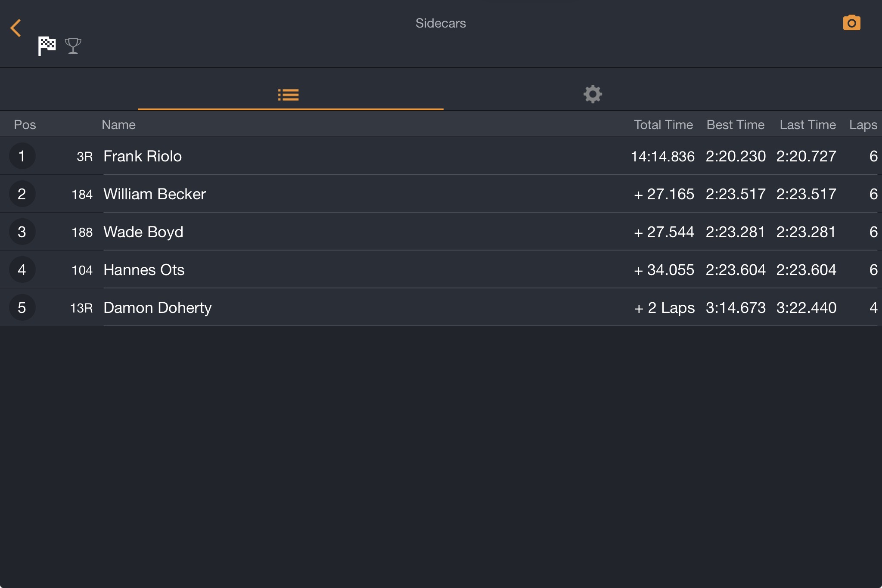
Task: Go back using the orange arrow
Action: click(16, 28)
